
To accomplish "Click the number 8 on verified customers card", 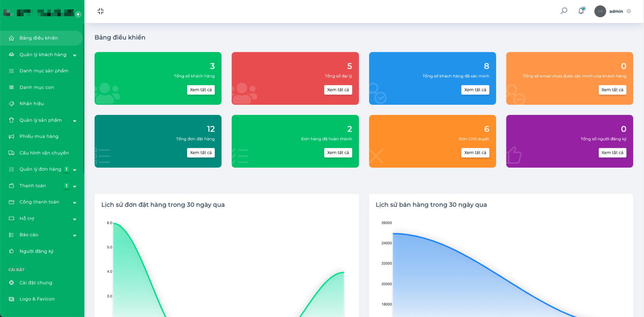I will [486, 66].
